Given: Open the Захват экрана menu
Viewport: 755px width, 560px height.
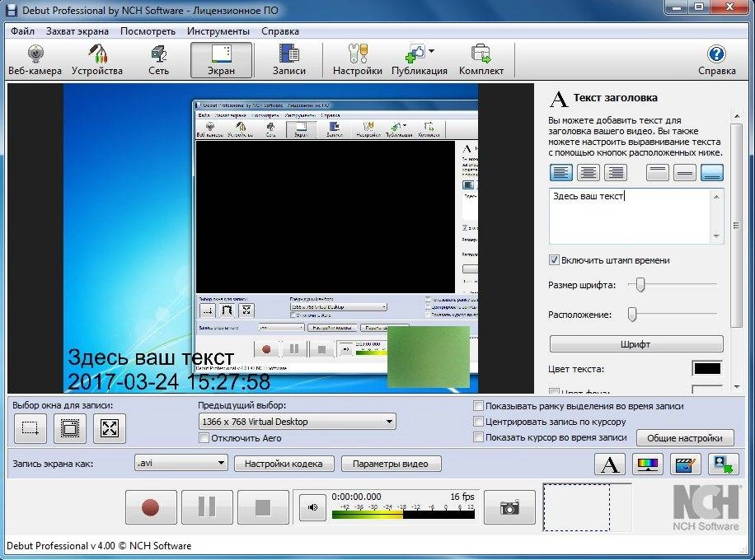Looking at the screenshot, I should coord(77,30).
